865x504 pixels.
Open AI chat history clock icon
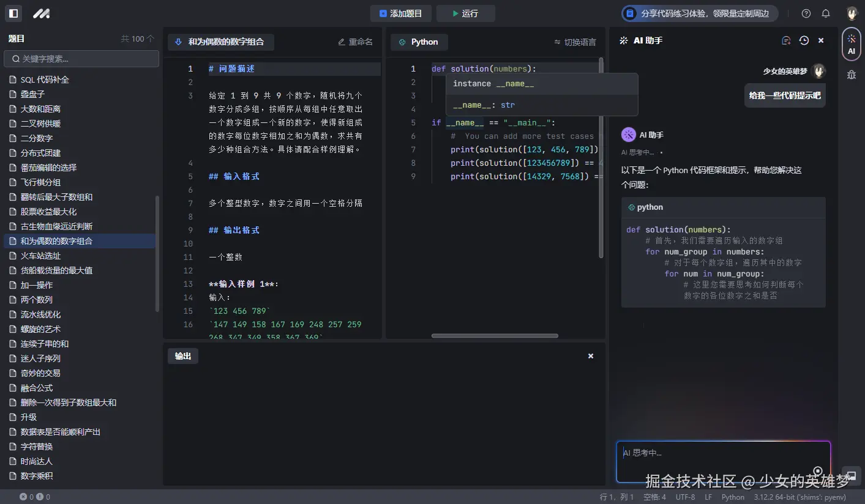coord(804,40)
